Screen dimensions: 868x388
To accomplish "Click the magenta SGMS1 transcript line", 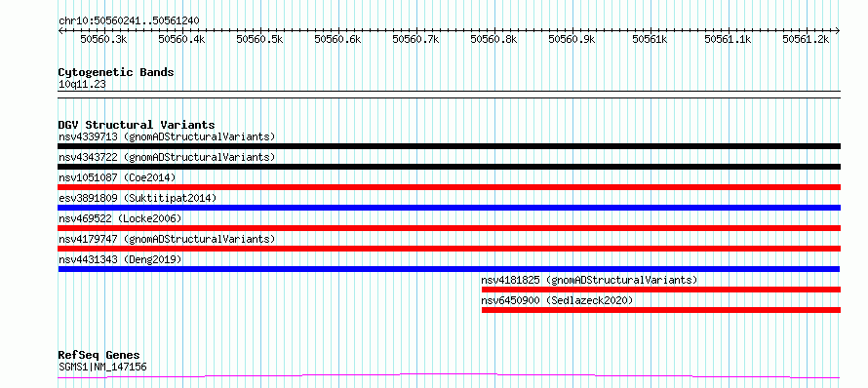I will coord(450,376).
